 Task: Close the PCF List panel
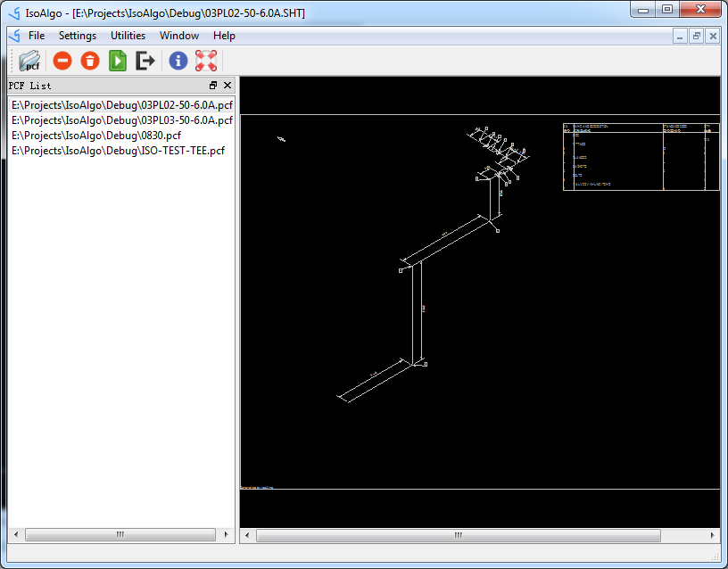(x=227, y=86)
